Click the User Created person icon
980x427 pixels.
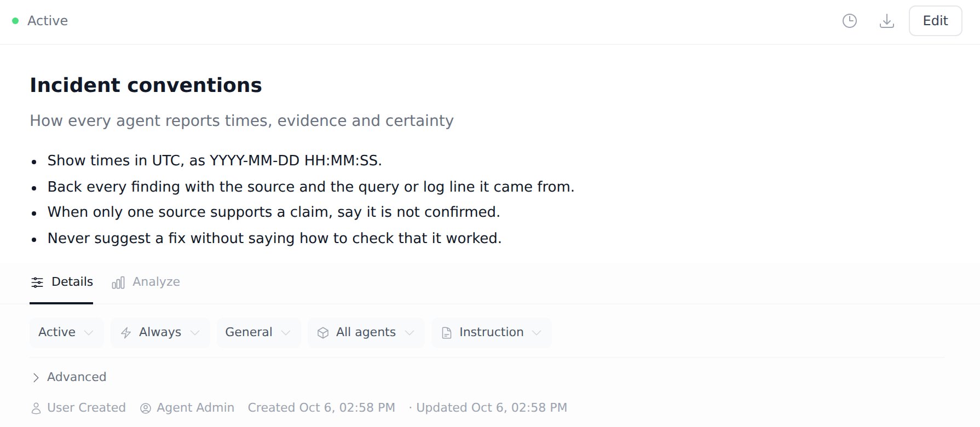(36, 408)
